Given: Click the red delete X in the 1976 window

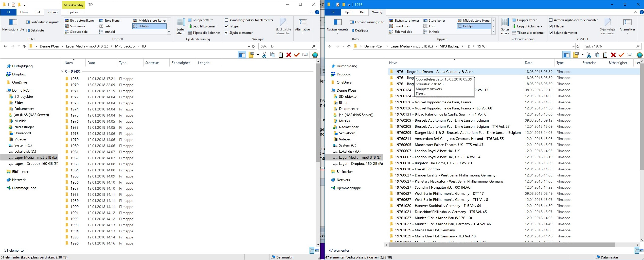Looking at the screenshot, I should point(613,55).
